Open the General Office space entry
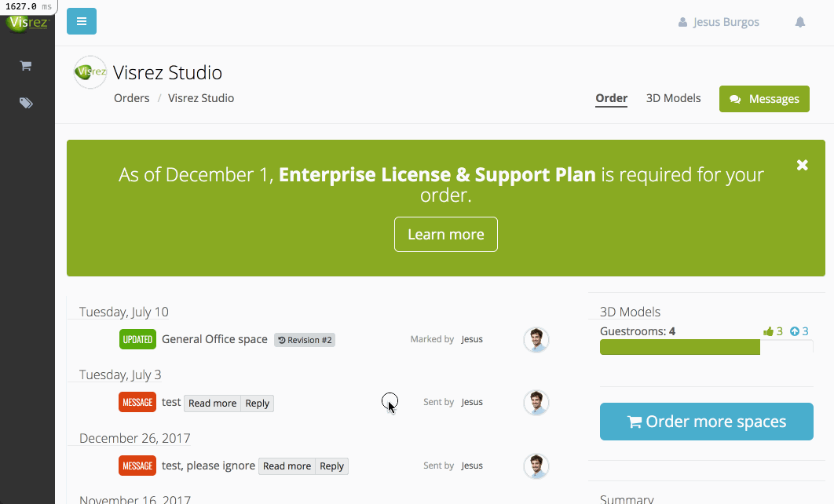This screenshot has height=504, width=834. click(x=214, y=339)
